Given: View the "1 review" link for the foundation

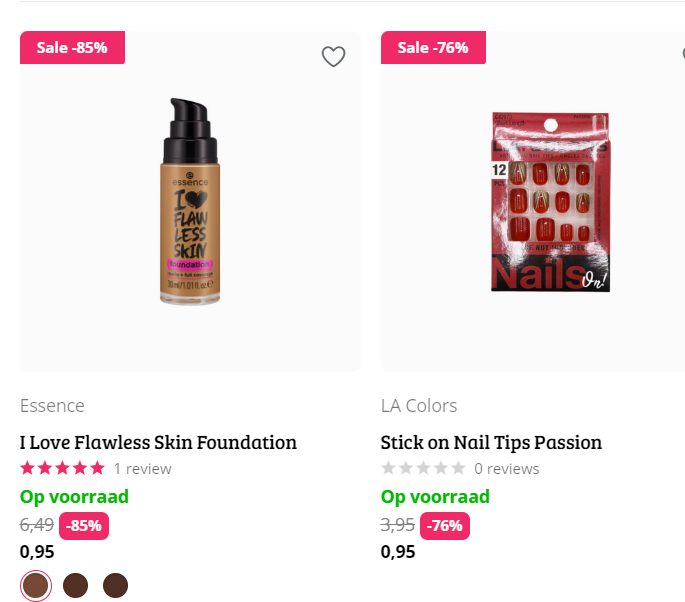Looking at the screenshot, I should (142, 469).
